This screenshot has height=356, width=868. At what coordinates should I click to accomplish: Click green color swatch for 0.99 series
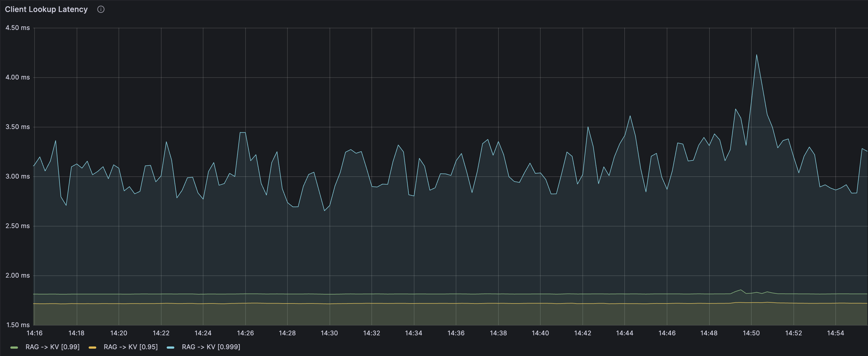[x=14, y=347]
